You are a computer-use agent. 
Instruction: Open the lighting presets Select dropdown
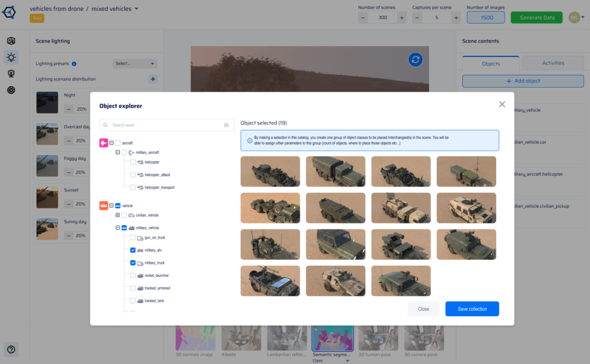[135, 64]
